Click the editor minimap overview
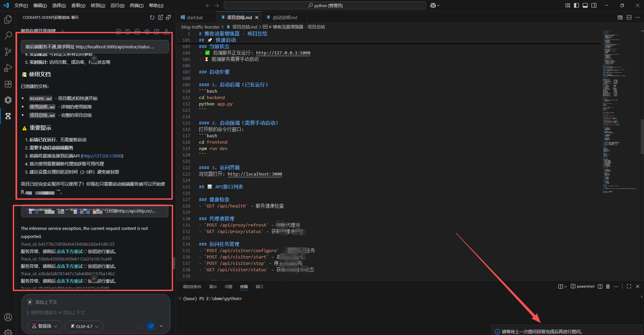The height and width of the screenshot is (335, 644). click(x=619, y=112)
